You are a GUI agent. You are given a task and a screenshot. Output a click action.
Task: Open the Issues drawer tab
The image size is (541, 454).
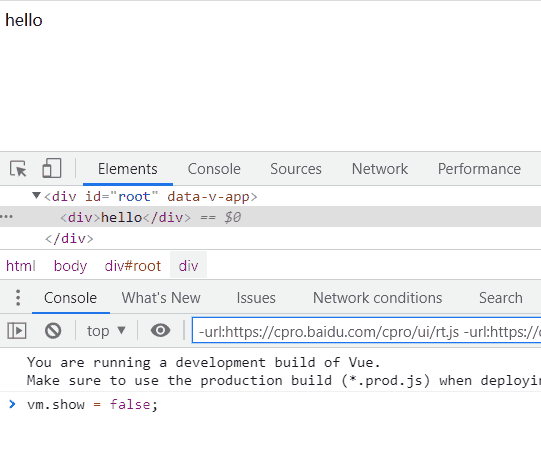256,298
